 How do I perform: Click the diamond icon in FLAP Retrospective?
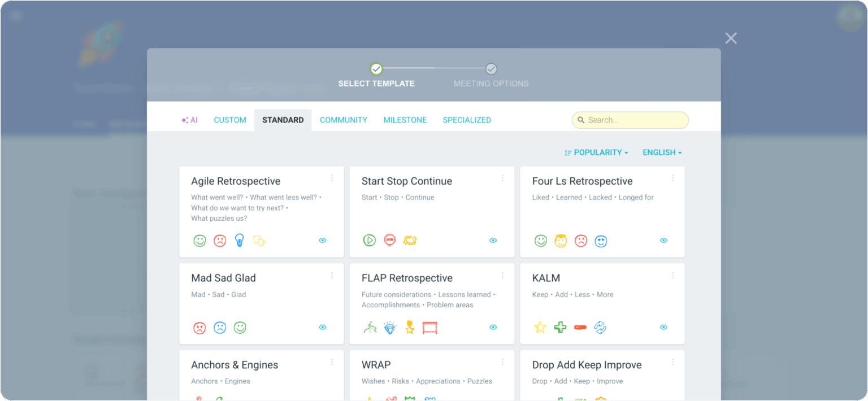[x=390, y=328]
